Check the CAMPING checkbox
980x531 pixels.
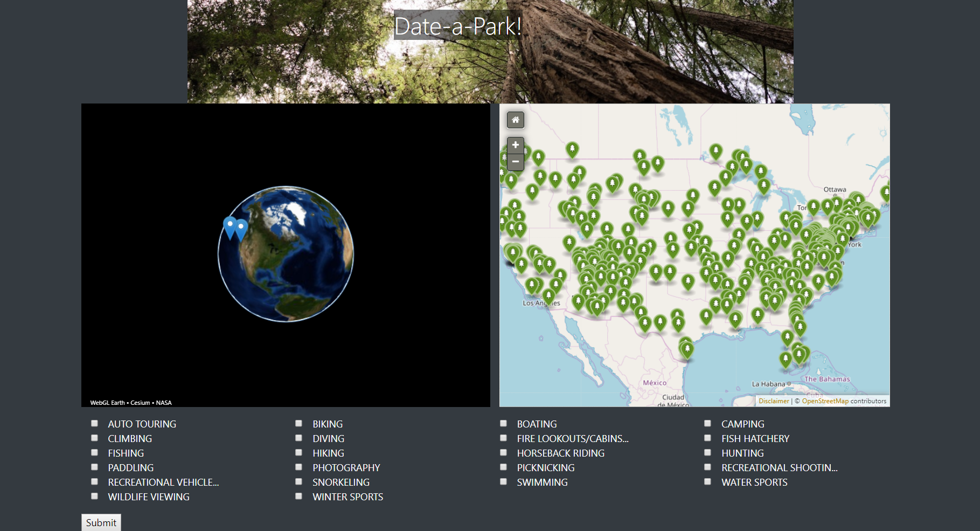point(707,424)
